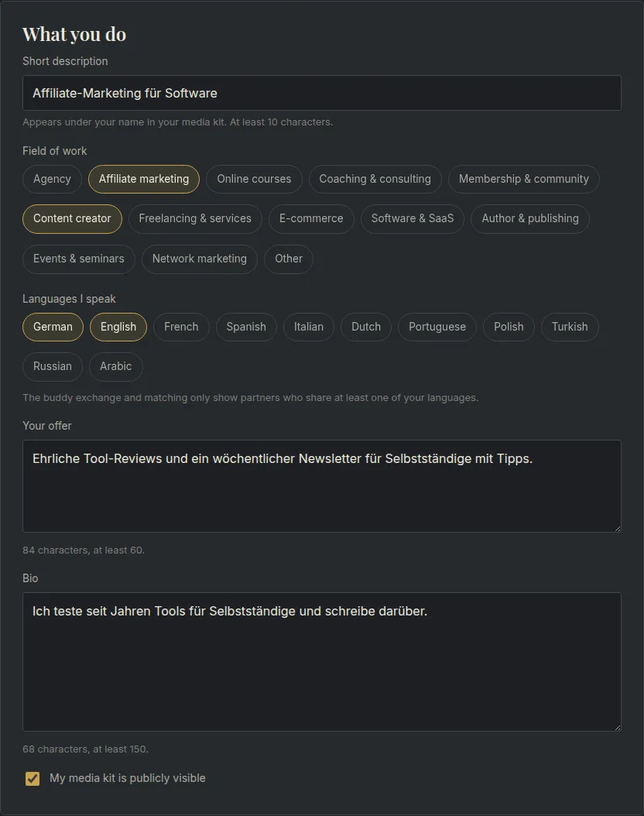
Task: Deselect the Content creator chip
Action: (x=72, y=218)
